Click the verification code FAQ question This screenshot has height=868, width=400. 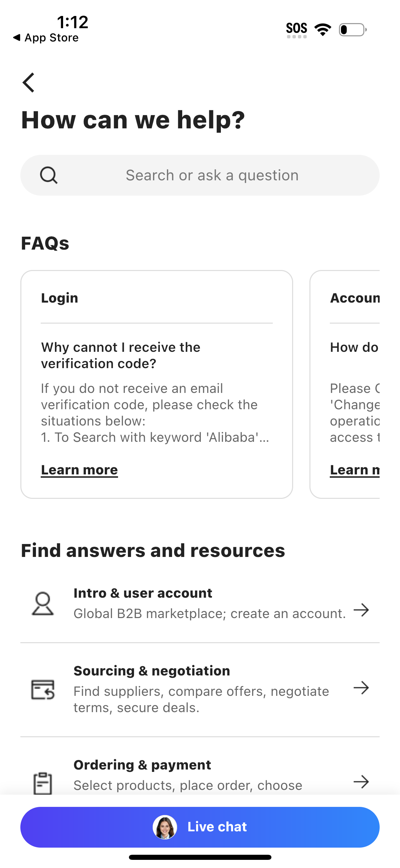coord(121,355)
